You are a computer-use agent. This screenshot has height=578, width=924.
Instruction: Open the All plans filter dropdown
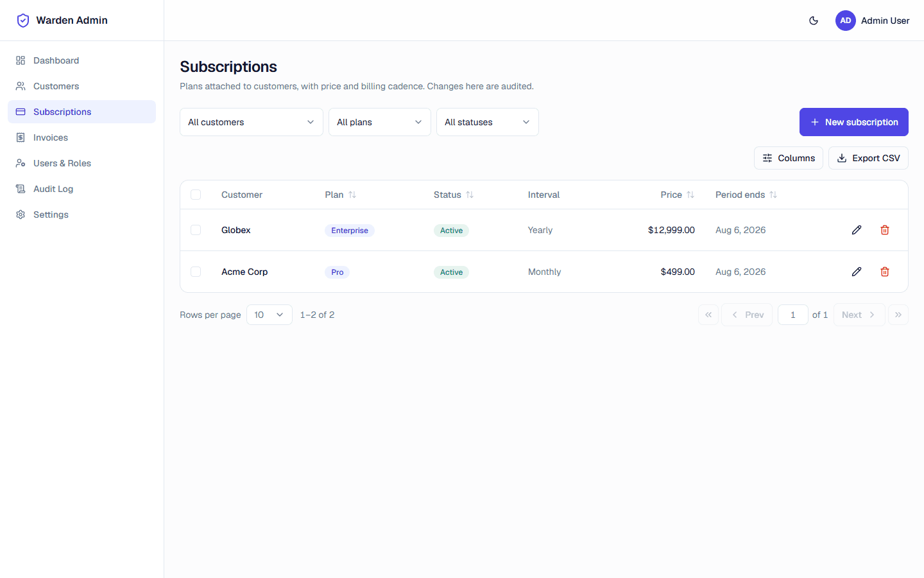[380, 122]
